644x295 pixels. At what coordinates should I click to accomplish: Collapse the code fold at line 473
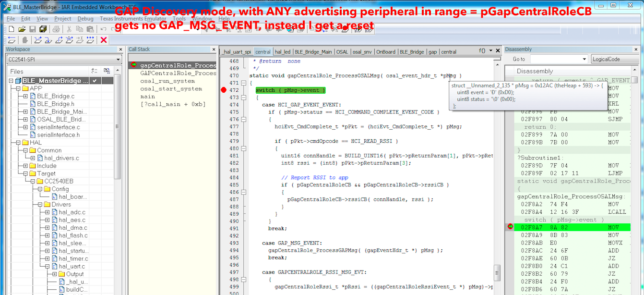pos(244,98)
